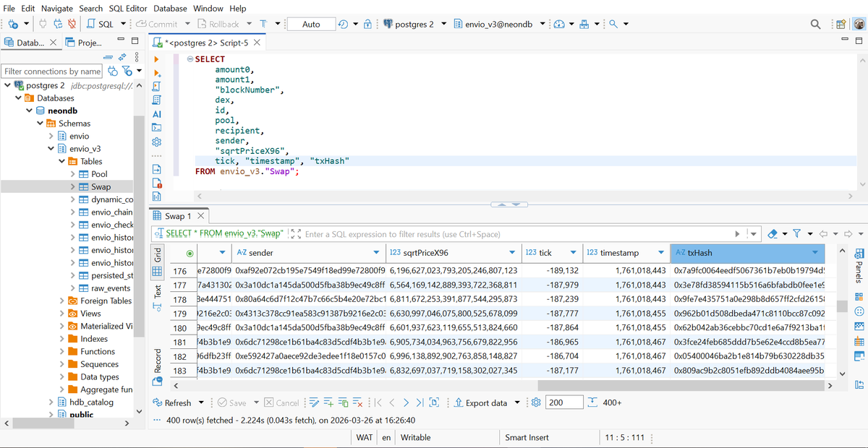The width and height of the screenshot is (868, 448).
Task: Click the Execute script icon below run arrows
Action: 157,86
